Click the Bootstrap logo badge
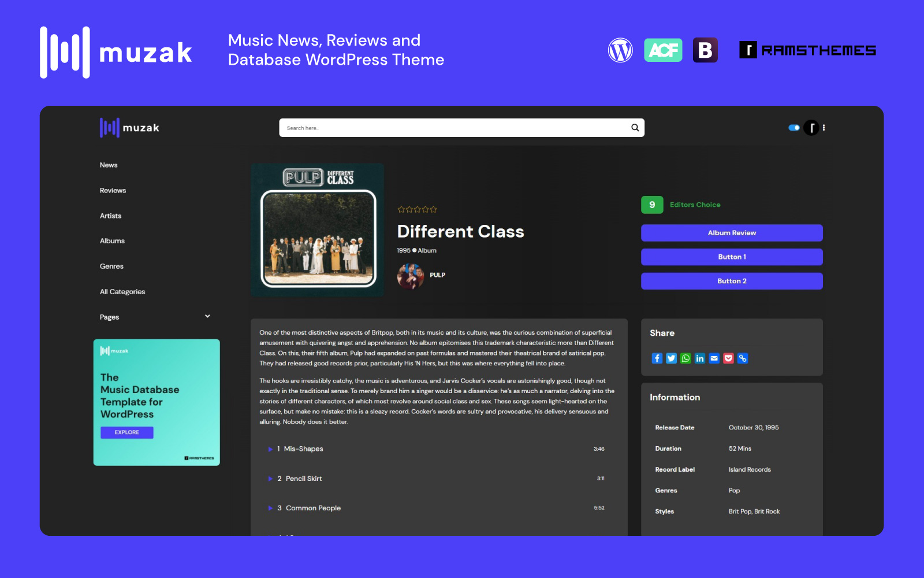The image size is (924, 578). (705, 50)
